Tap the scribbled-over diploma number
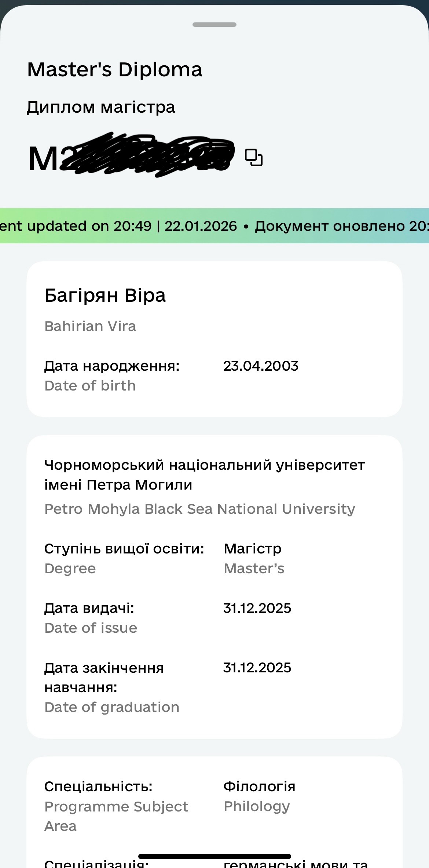 point(147,157)
